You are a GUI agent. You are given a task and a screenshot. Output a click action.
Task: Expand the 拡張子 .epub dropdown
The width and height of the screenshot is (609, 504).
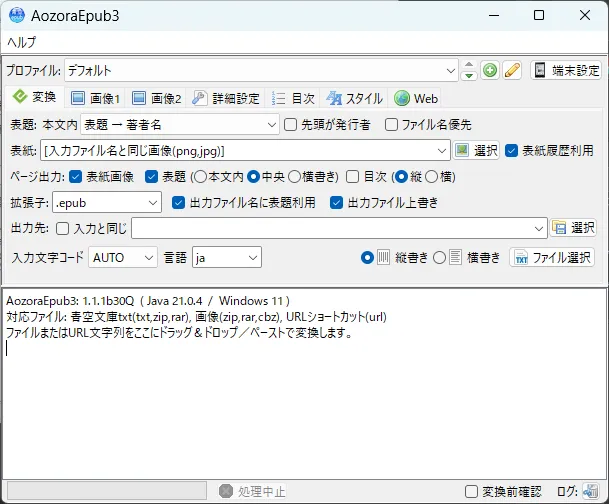tap(153, 203)
